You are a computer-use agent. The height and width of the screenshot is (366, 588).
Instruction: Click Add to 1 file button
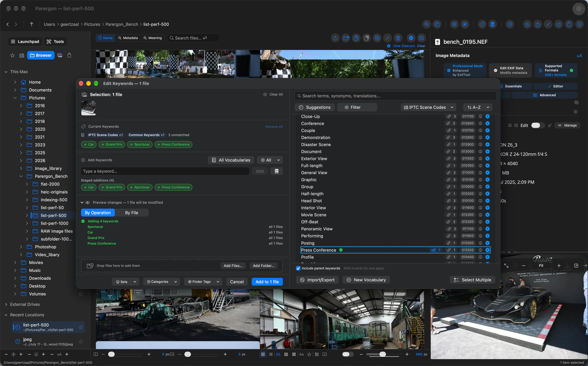coord(267,282)
